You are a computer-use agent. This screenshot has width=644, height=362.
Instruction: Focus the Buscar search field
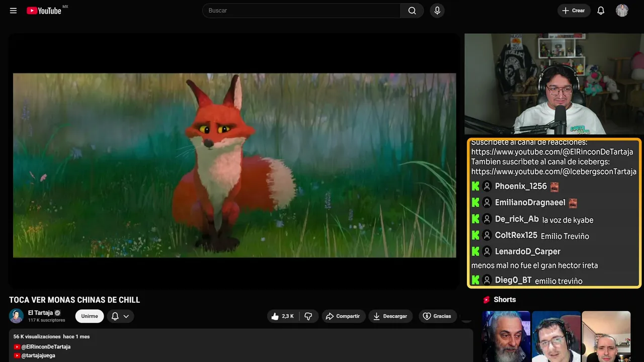[301, 11]
